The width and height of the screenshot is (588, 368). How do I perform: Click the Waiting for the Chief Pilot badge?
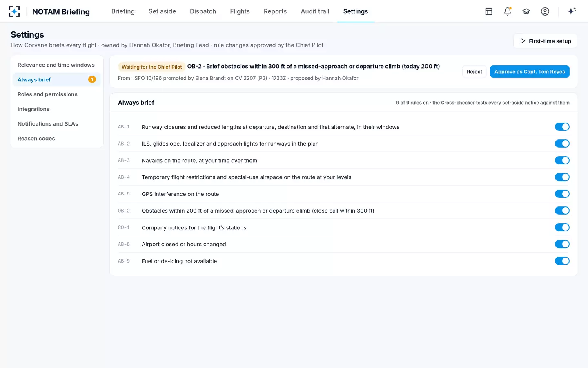tap(151, 67)
